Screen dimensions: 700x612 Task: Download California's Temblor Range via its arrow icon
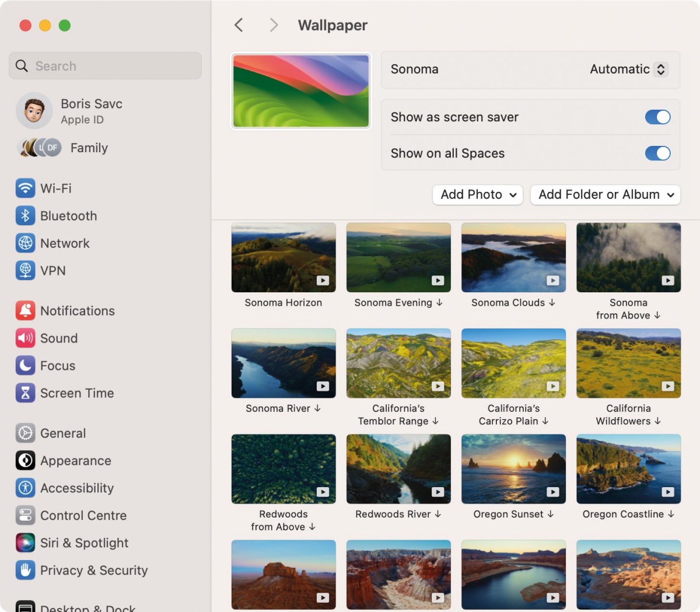(435, 421)
